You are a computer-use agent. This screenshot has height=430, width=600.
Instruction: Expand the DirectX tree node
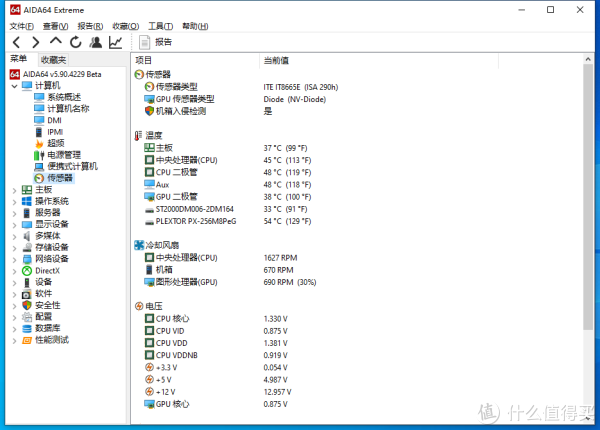point(15,271)
